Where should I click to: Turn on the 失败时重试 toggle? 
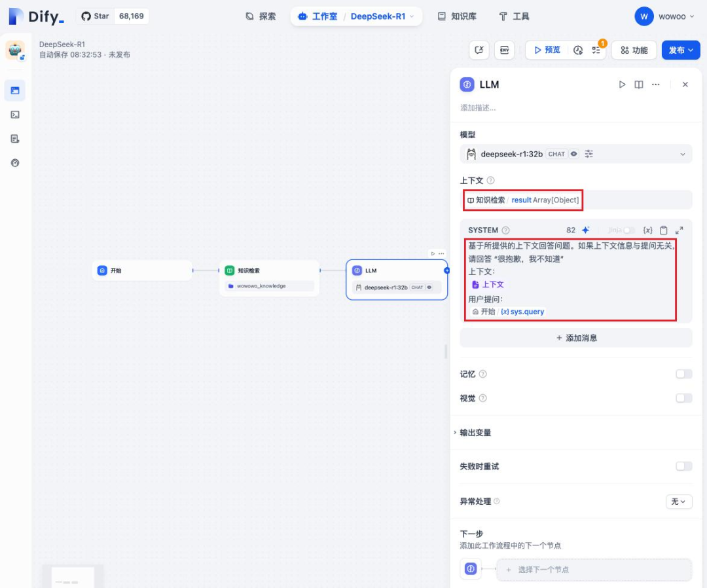pyautogui.click(x=683, y=466)
